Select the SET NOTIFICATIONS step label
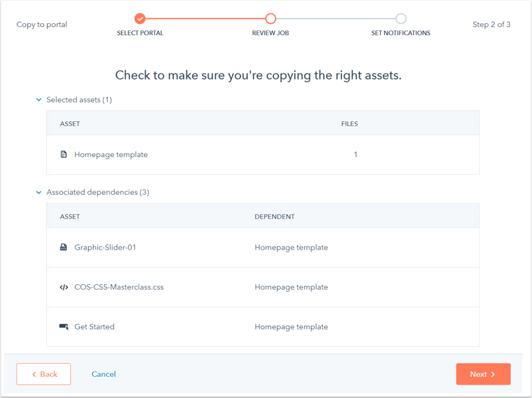Screen dimensions: 532x398 coord(401,33)
